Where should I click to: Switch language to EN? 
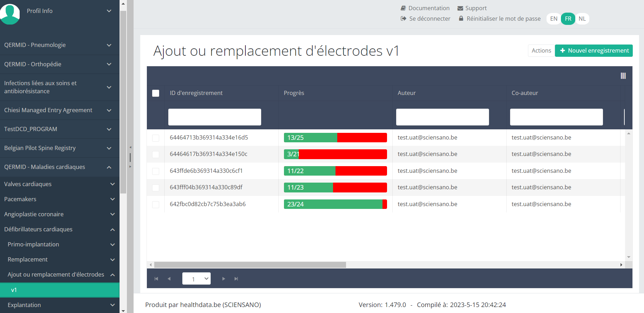coord(554,19)
